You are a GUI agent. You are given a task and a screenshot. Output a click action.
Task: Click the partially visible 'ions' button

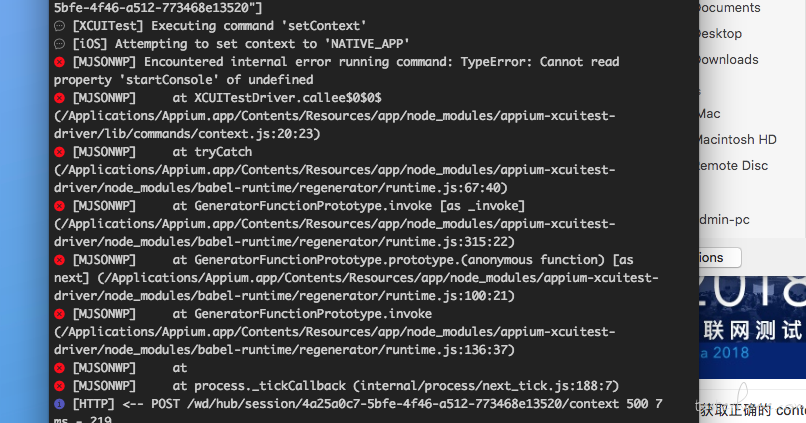click(x=720, y=258)
